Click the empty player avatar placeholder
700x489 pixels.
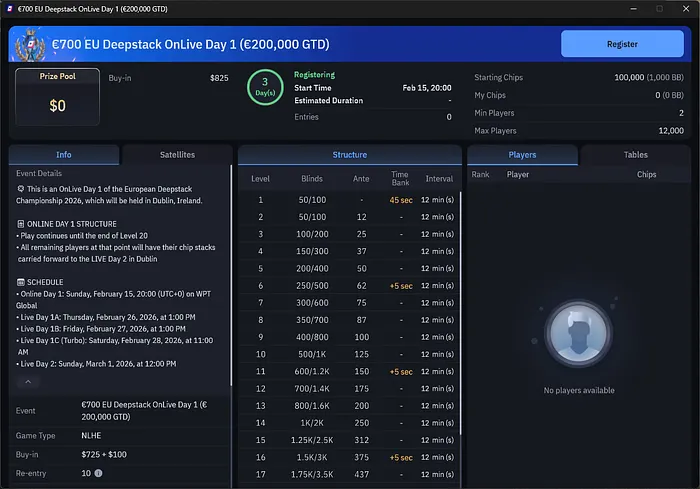[579, 336]
